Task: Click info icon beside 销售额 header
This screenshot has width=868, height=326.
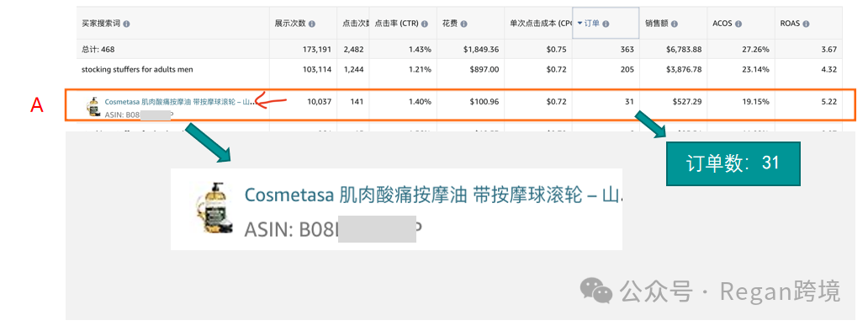Action: (675, 24)
